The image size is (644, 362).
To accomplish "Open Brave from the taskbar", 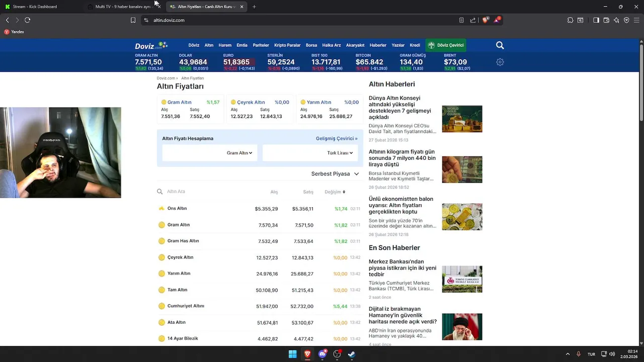I will (x=307, y=354).
